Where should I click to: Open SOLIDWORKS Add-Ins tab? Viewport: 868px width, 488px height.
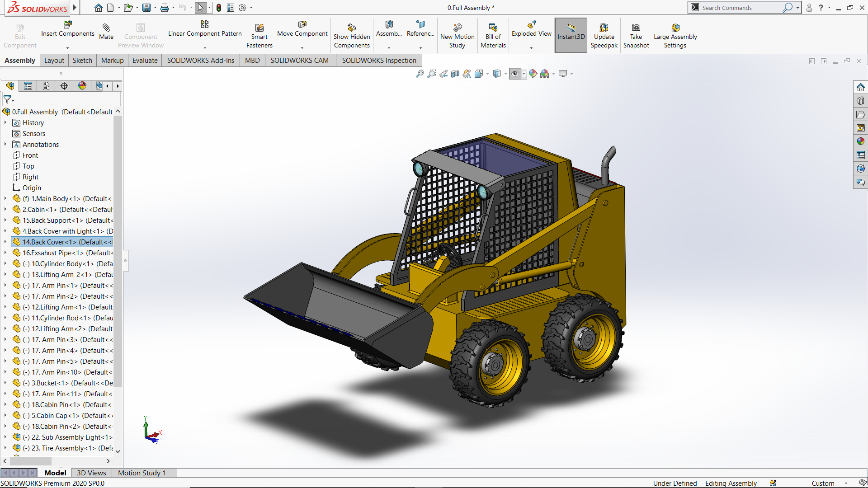(201, 61)
